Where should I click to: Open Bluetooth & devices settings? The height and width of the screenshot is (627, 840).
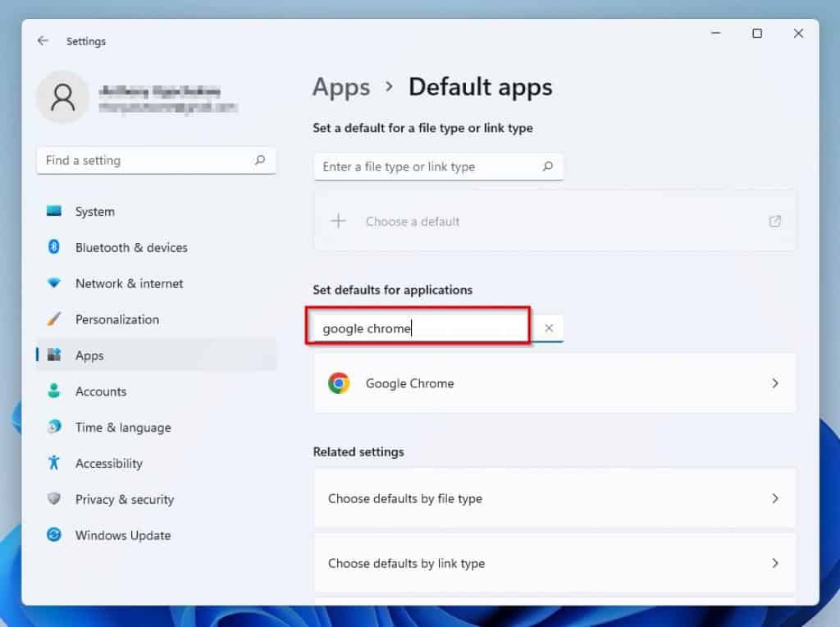(157, 247)
